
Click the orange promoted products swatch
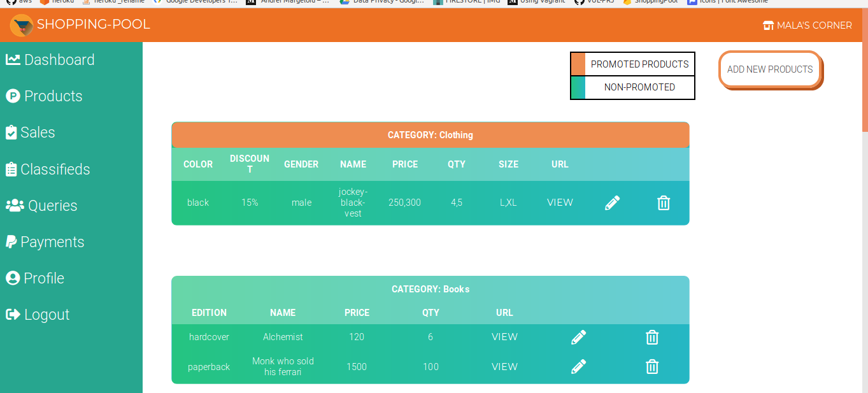click(578, 64)
